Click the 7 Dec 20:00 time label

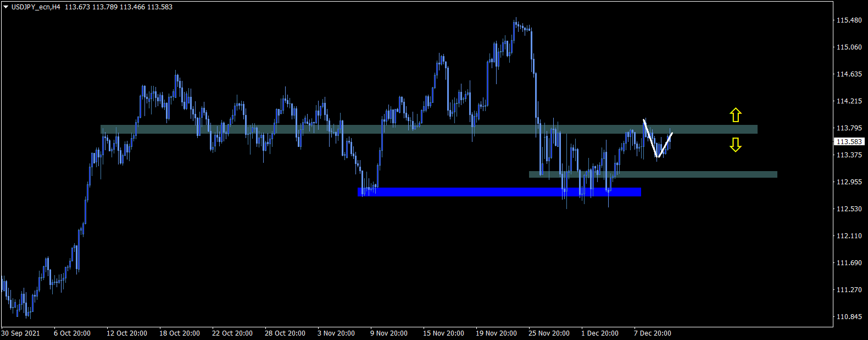[x=653, y=333]
